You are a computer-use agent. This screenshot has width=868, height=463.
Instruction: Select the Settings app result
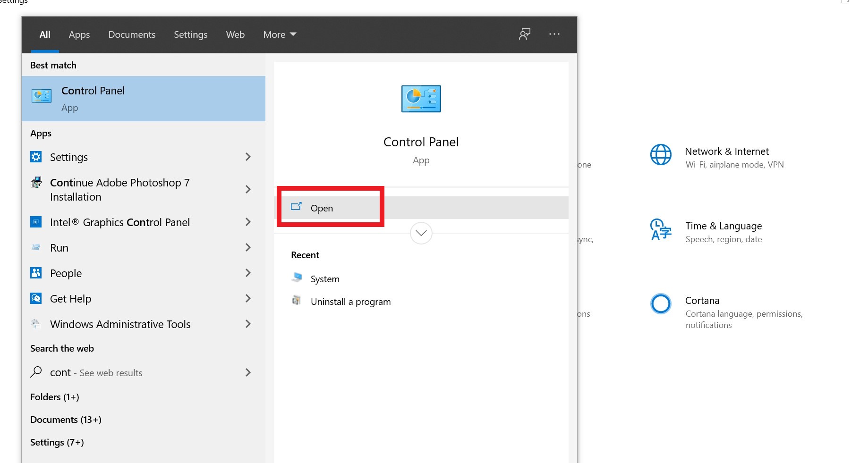click(x=144, y=157)
